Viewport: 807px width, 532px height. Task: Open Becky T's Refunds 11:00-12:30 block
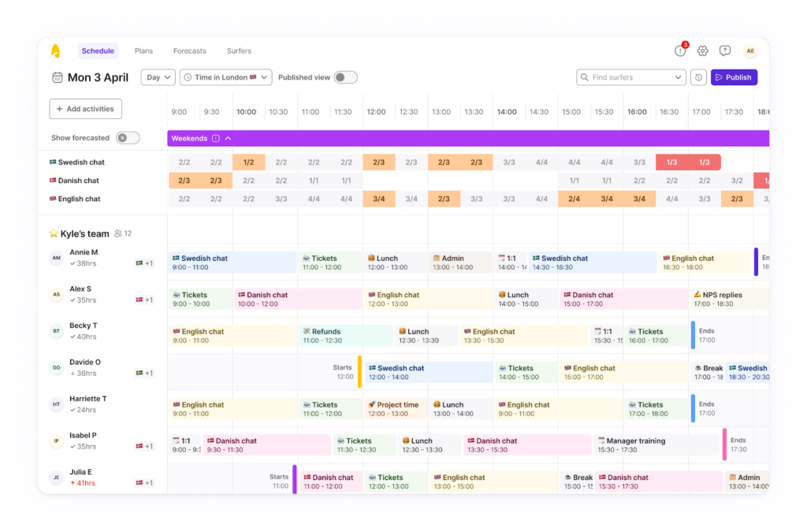coord(346,336)
